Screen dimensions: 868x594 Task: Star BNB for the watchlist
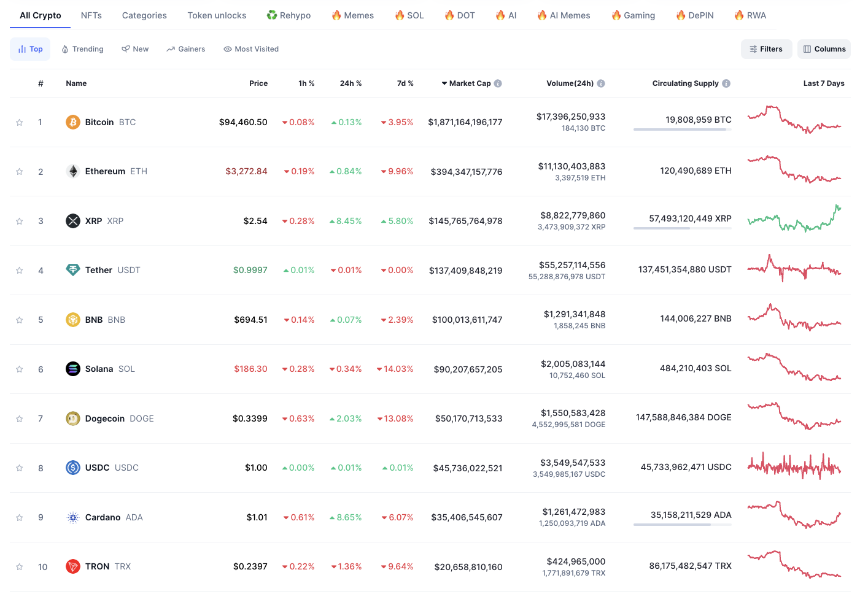20,320
